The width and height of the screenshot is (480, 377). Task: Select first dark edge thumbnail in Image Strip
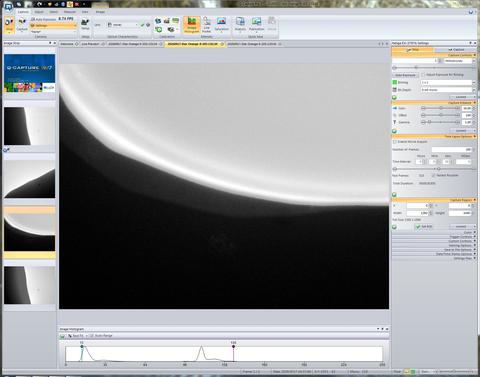[29, 126]
